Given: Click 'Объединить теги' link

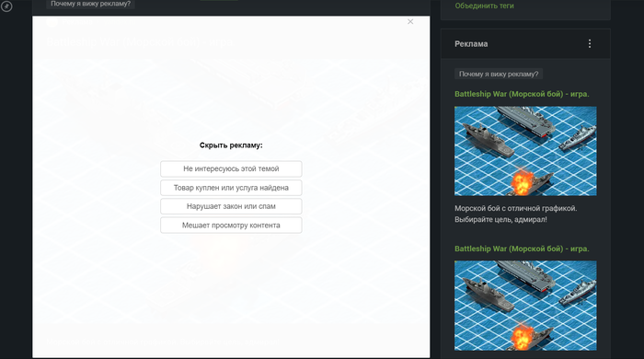Looking at the screenshot, I should [484, 6].
